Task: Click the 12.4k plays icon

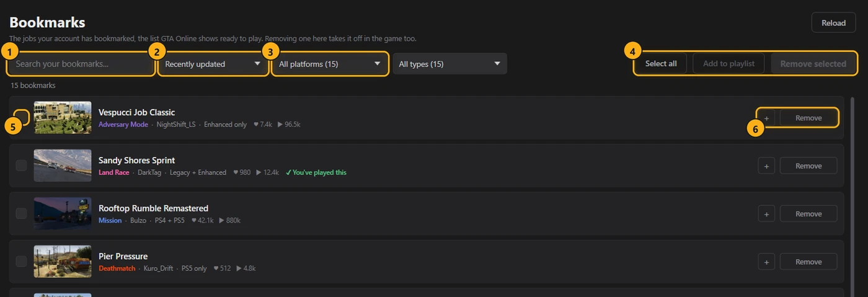Action: point(259,172)
